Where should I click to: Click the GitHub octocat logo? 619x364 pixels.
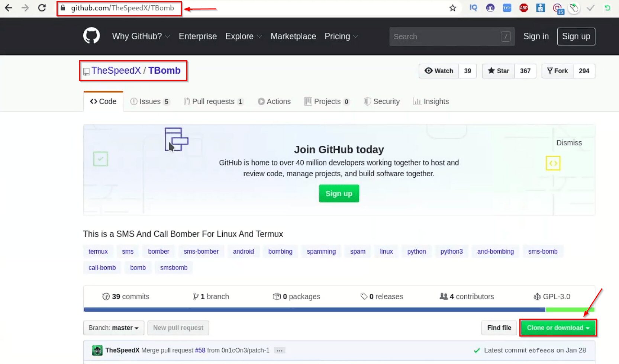tap(91, 36)
